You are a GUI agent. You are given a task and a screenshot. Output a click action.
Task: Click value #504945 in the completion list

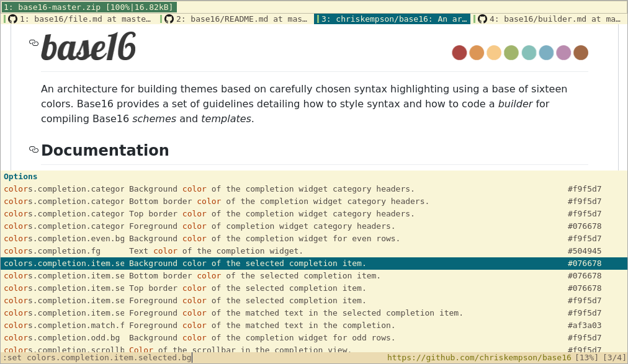coord(585,251)
